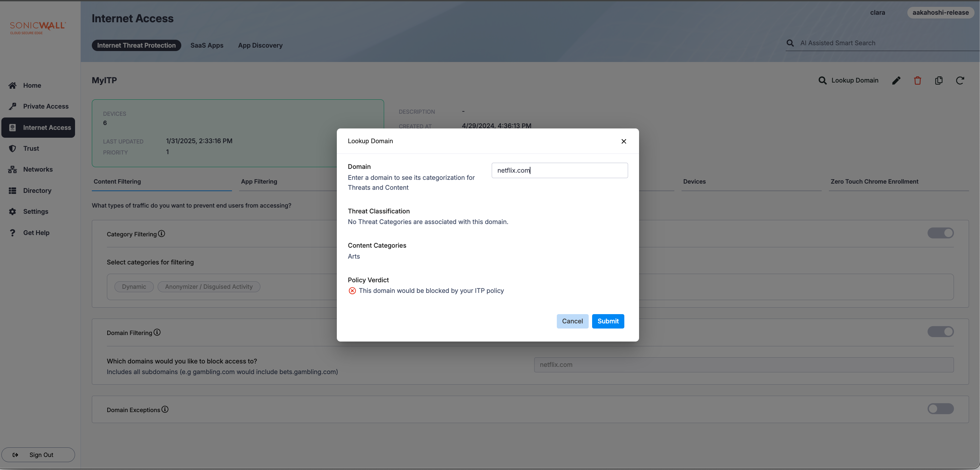
Task: Click the Domain Filtering info icon
Action: (157, 332)
